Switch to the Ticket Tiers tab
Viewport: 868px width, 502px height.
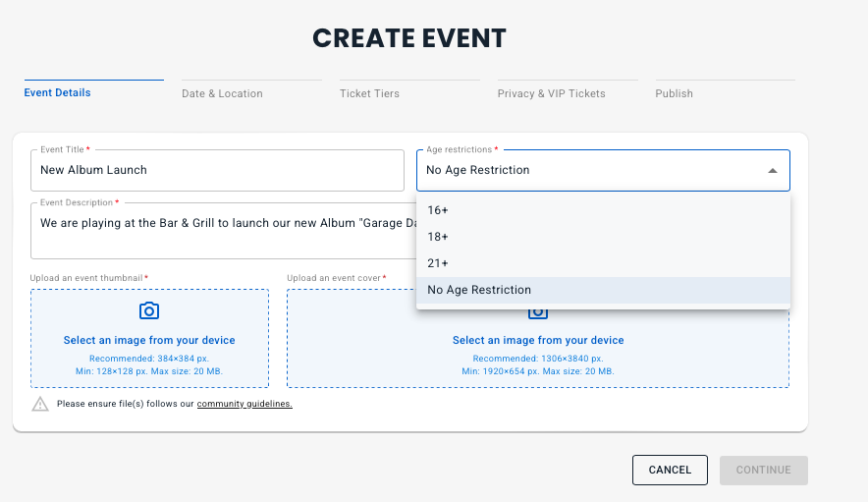click(369, 93)
